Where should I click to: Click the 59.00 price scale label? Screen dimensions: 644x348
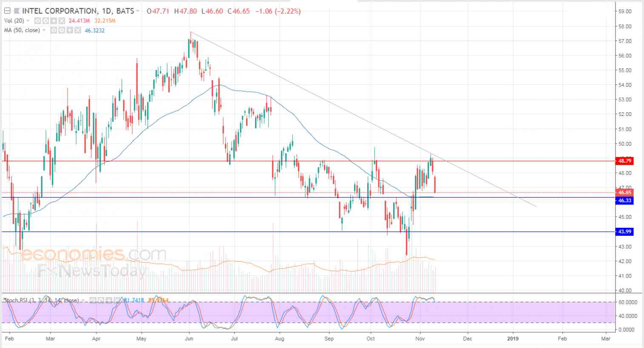pos(625,11)
